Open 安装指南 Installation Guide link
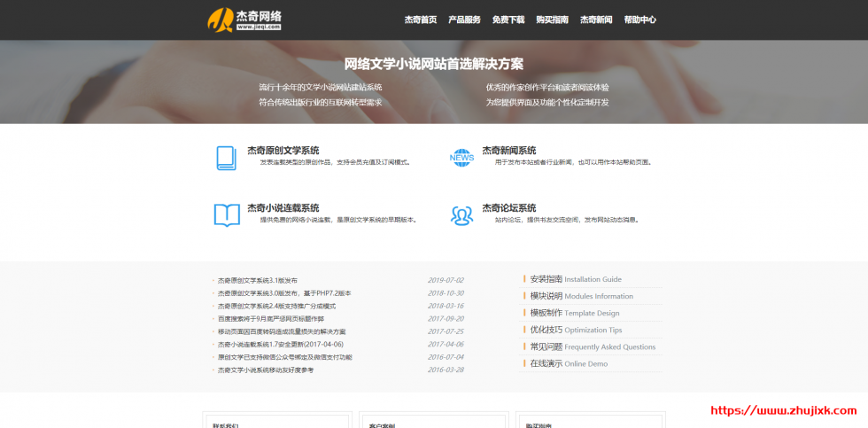The height and width of the screenshot is (428, 868). click(576, 279)
